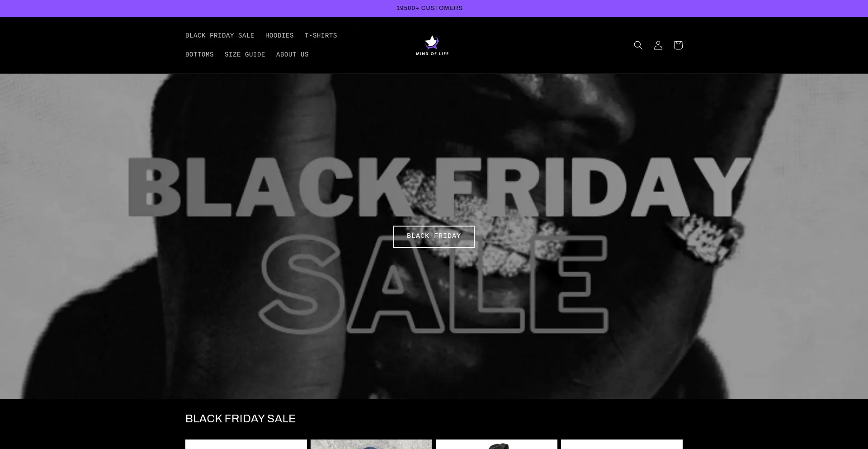
Task: Open the Black Friday Sale menu item
Action: point(220,36)
